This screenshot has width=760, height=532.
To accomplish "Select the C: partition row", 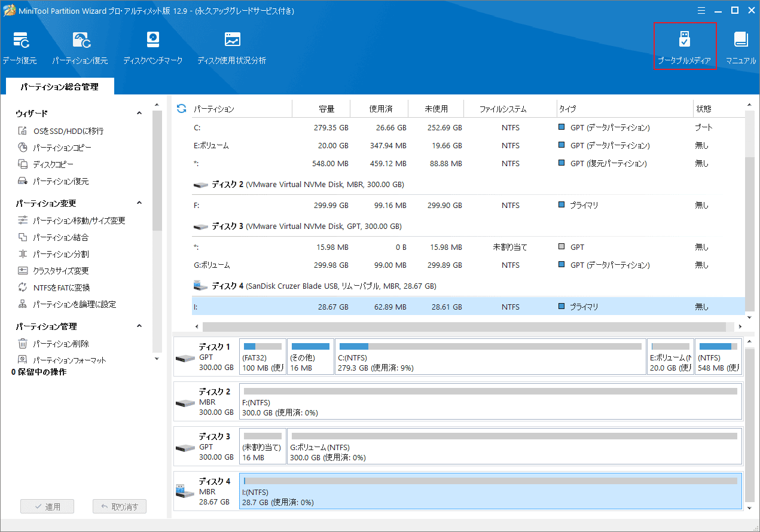I will pyautogui.click(x=469, y=127).
